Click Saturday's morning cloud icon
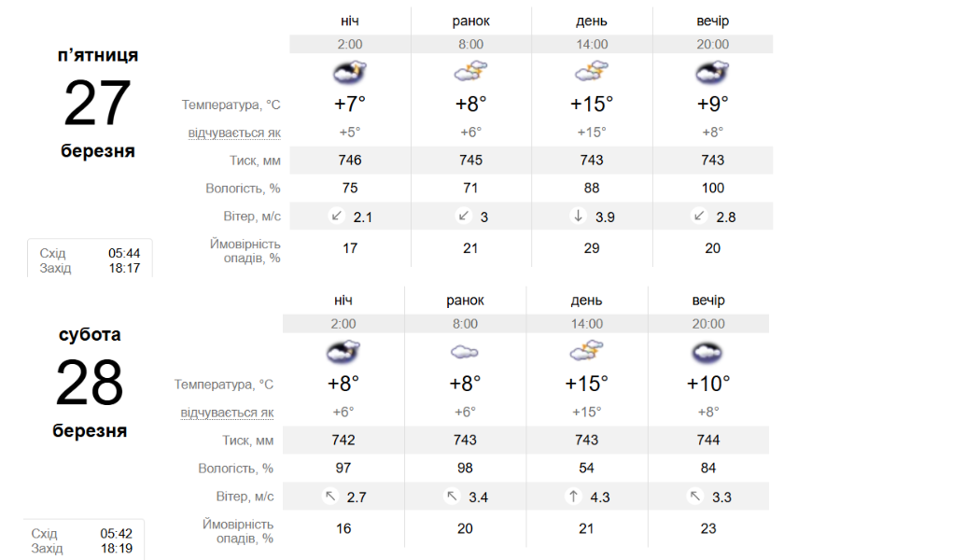The height and width of the screenshot is (560, 980). coord(464,352)
